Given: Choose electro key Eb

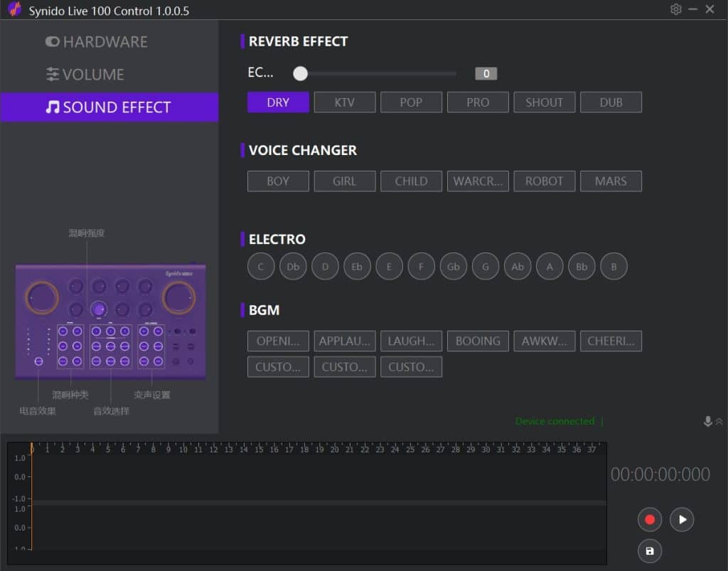Looking at the screenshot, I should [357, 267].
